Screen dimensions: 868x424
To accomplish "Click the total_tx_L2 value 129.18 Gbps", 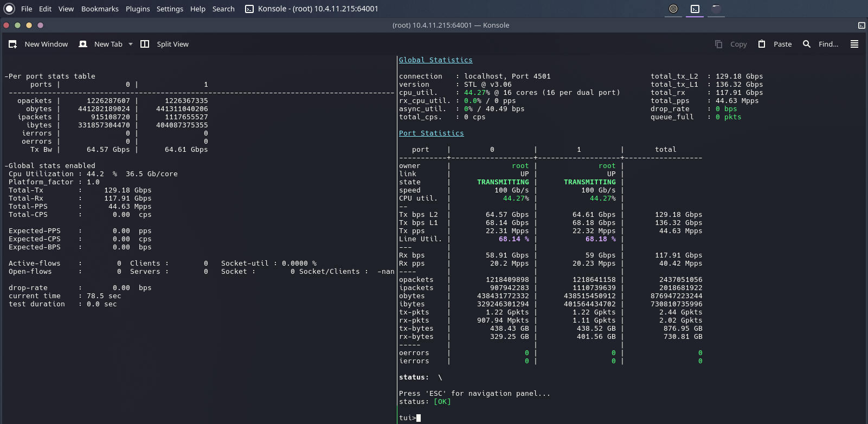I will (740, 76).
